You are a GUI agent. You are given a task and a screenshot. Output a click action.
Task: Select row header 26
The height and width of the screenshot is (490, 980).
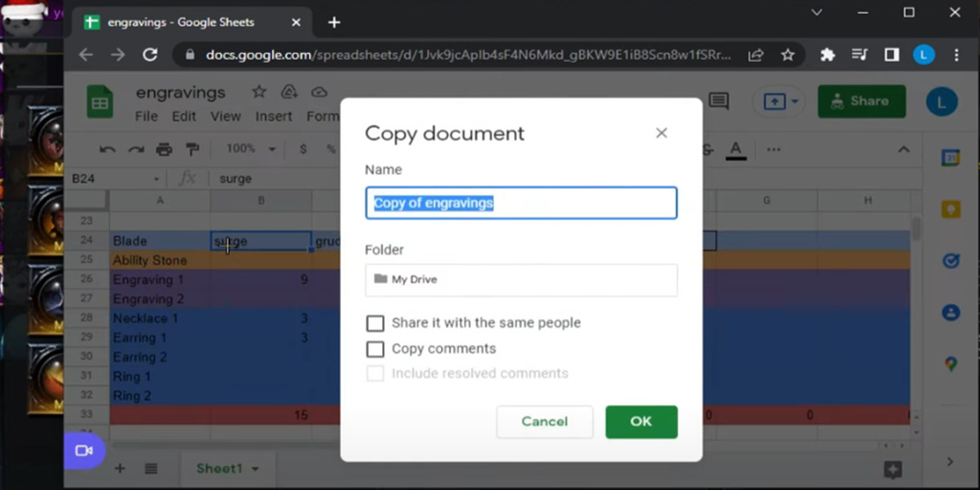tap(87, 279)
